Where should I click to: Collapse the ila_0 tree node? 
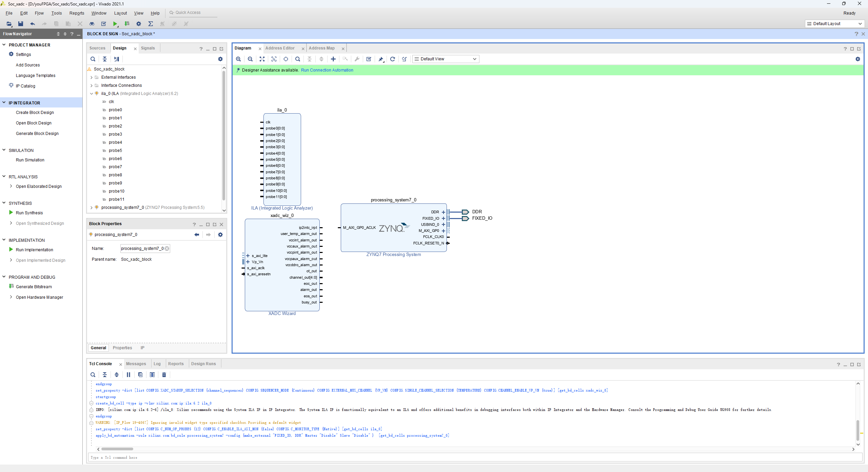point(92,94)
